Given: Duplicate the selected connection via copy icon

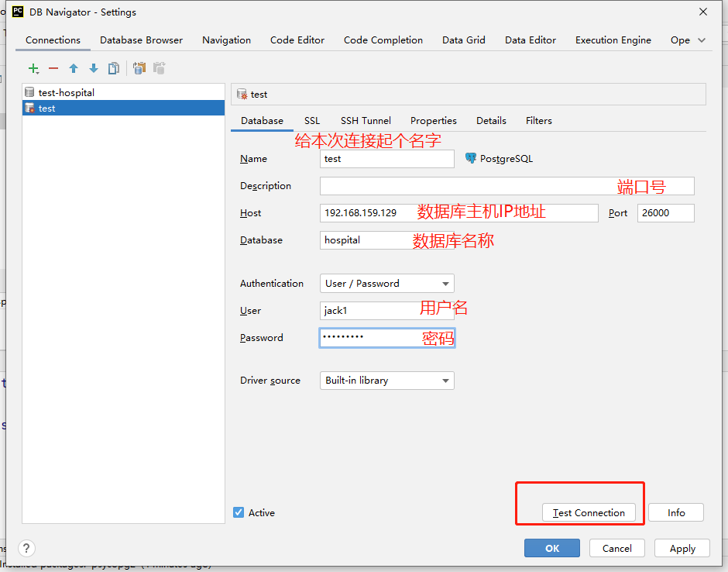Looking at the screenshot, I should [113, 69].
